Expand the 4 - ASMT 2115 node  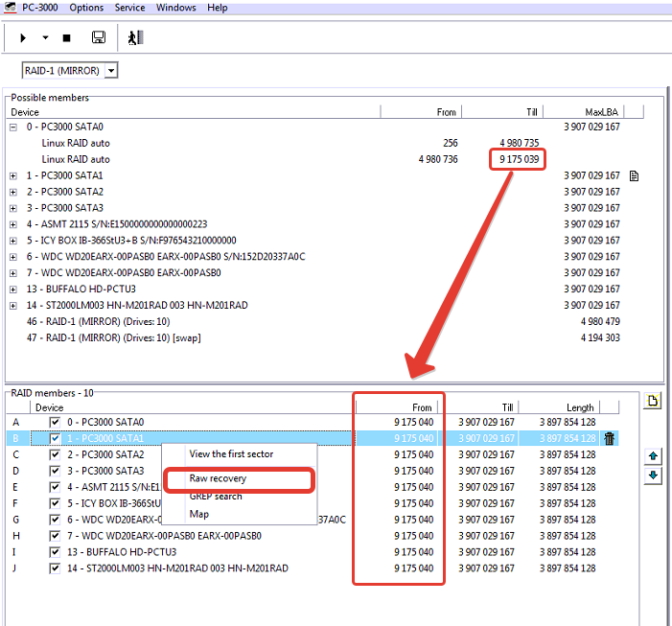pos(13,224)
